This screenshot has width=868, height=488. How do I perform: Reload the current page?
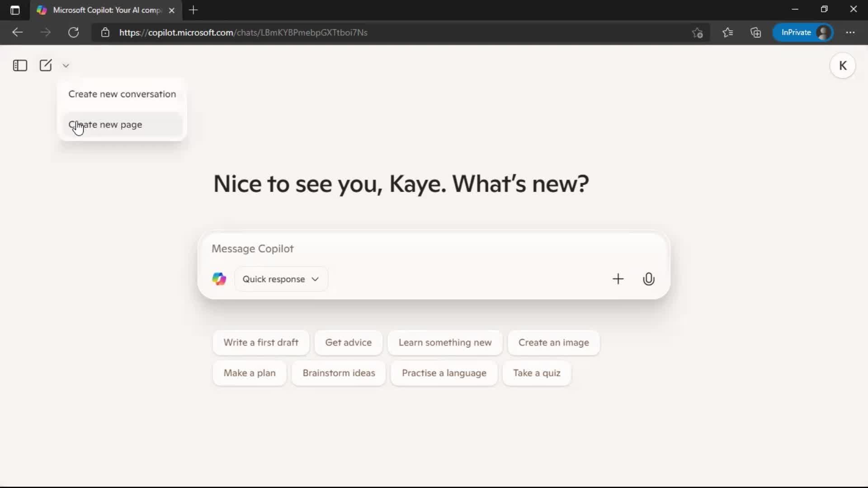coord(73,32)
